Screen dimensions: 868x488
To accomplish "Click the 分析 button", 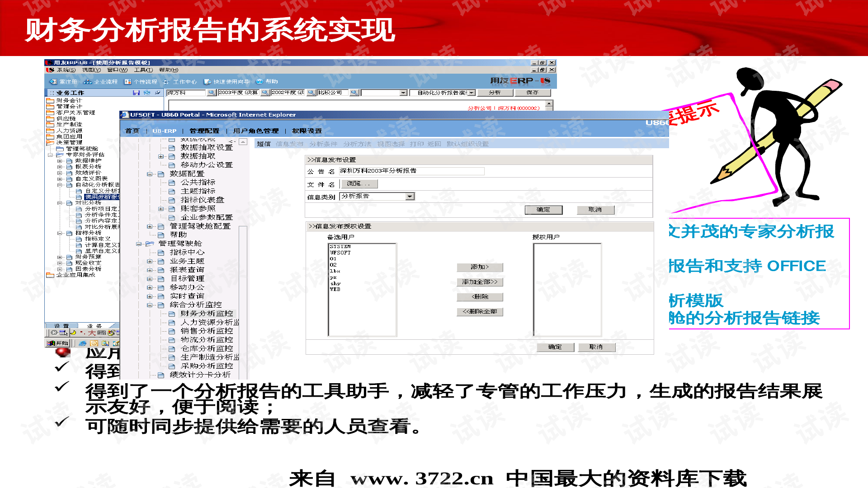I will [x=495, y=93].
